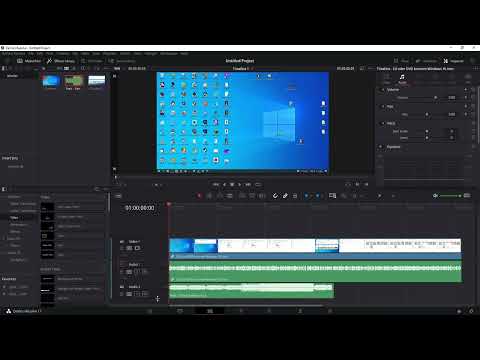Open the Playback menu
The width and height of the screenshot is (480, 360).
pos(109,53)
